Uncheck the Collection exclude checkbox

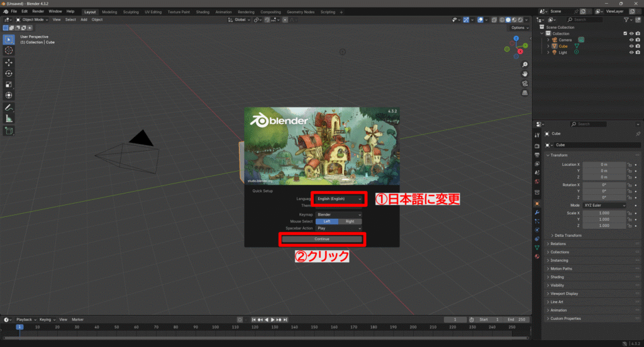point(625,34)
